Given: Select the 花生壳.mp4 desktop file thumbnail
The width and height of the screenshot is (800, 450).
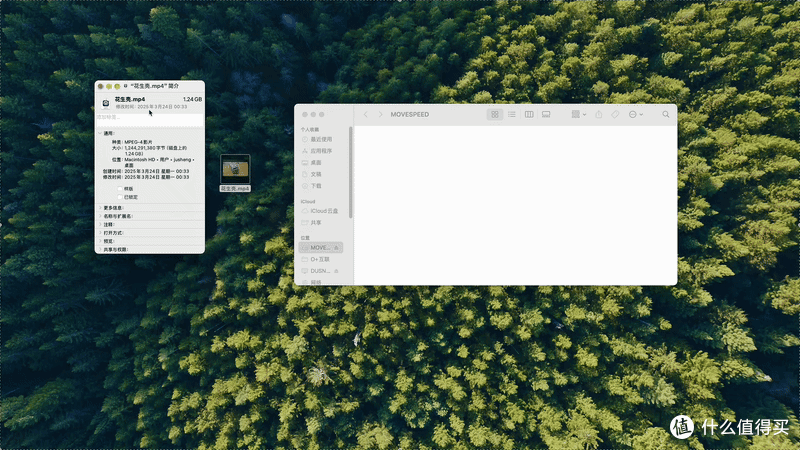Looking at the screenshot, I should 235,169.
